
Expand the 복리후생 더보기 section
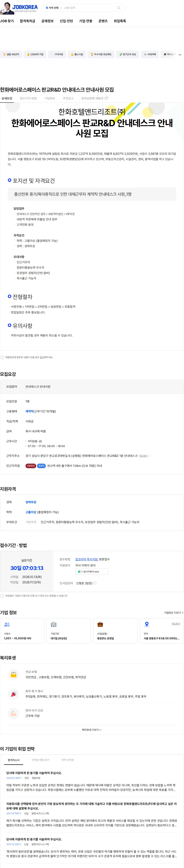click(92, 730)
